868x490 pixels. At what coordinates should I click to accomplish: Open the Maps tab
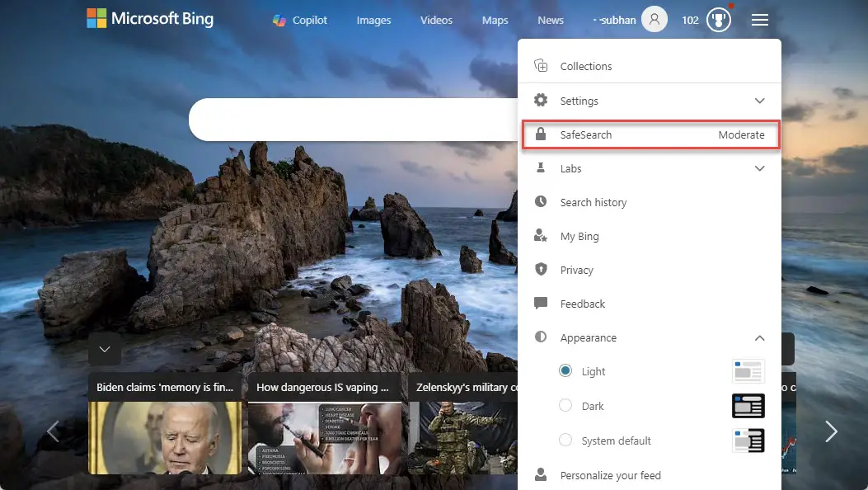[x=495, y=21]
